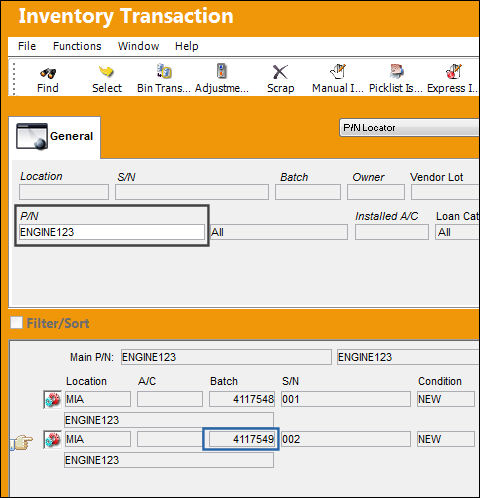The height and width of the screenshot is (498, 480).
Task: Click the Batch search input field
Action: point(308,192)
